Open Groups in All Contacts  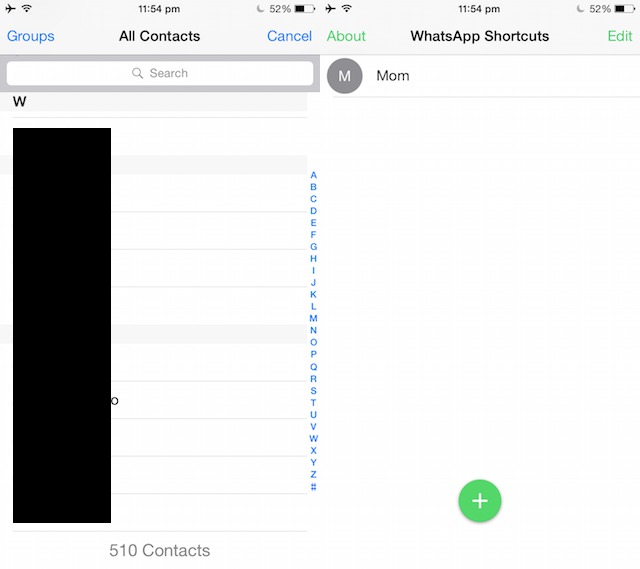pos(31,36)
